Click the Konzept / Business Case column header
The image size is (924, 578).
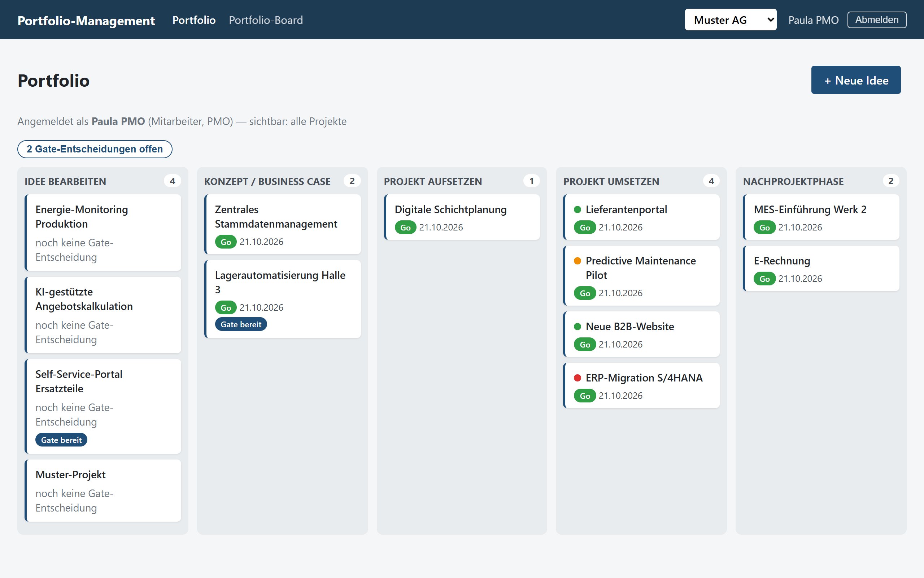click(x=267, y=181)
